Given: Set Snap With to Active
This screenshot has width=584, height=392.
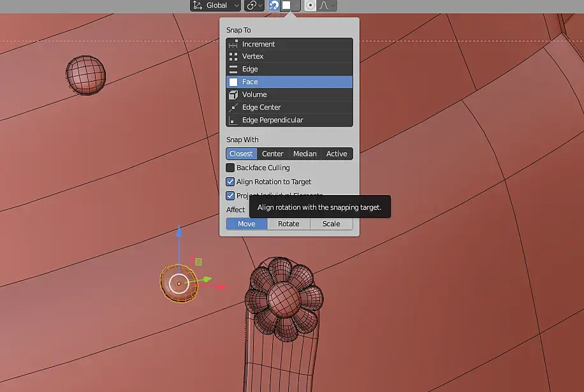Looking at the screenshot, I should (x=337, y=154).
